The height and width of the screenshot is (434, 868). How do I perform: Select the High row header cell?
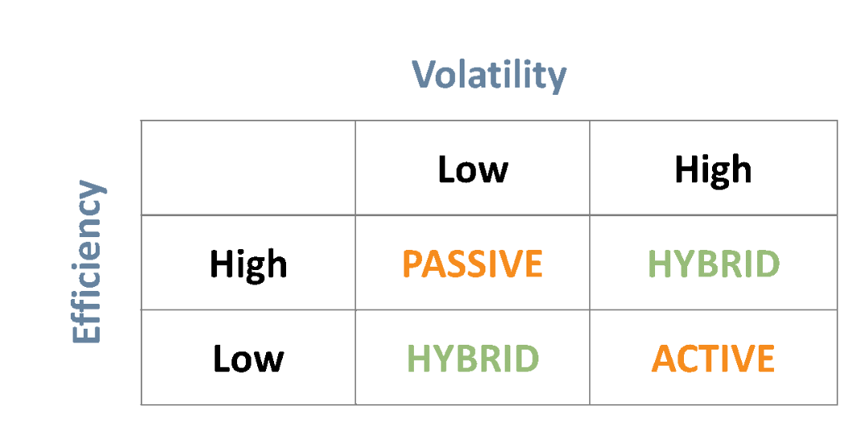(248, 264)
